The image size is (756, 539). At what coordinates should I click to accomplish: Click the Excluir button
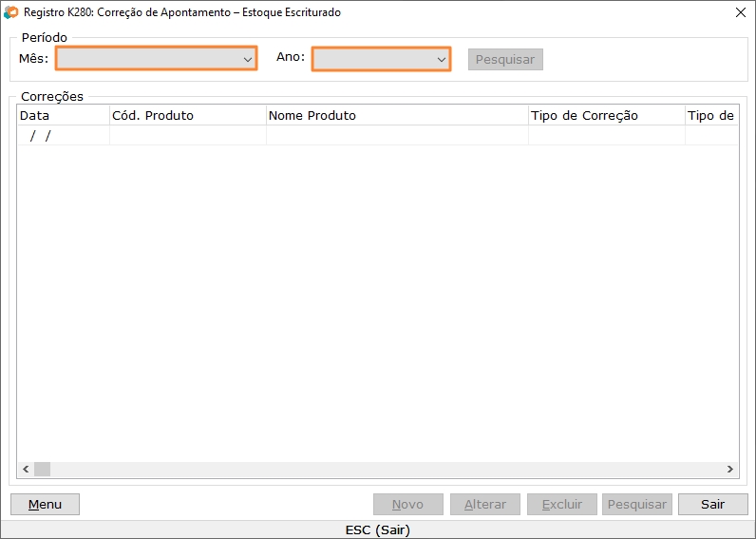point(561,505)
